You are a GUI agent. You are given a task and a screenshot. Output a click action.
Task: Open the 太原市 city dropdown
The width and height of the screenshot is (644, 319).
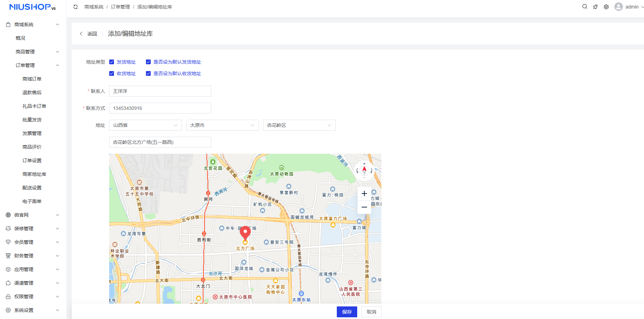tap(222, 125)
